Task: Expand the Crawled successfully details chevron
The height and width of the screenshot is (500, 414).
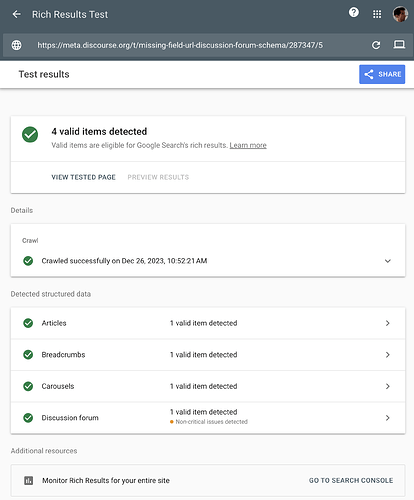Action: [x=388, y=261]
